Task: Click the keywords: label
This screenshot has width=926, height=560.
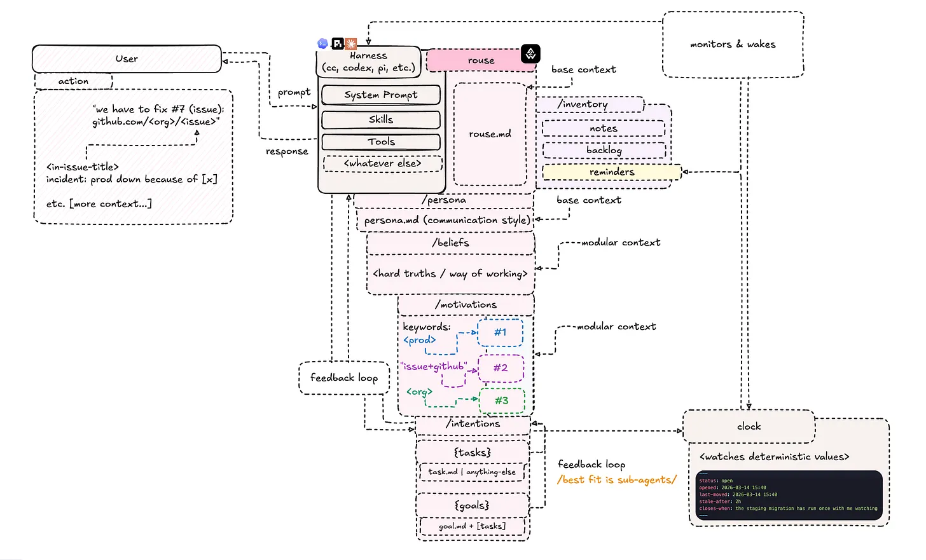Action: pyautogui.click(x=427, y=327)
